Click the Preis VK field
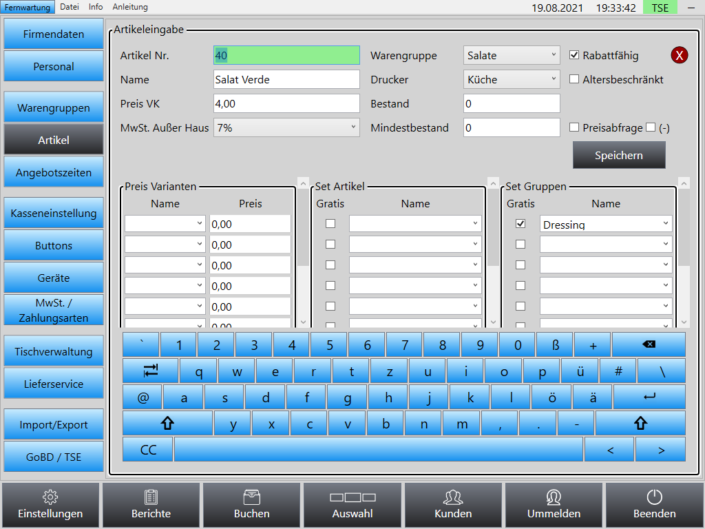Viewport: 705px width, 529px height. (x=286, y=103)
